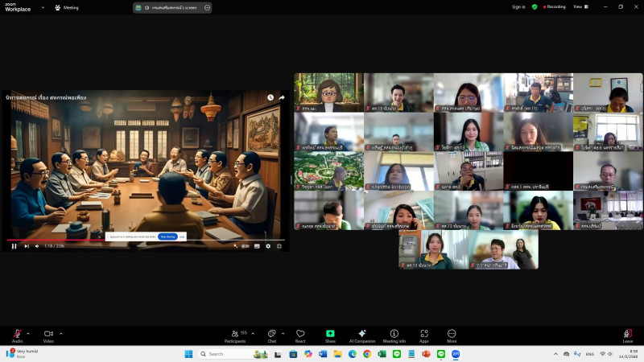Viewport: 644px width, 362px height.
Task: Open the ellipsis options on the screen-share tab
Action: click(x=207, y=7)
